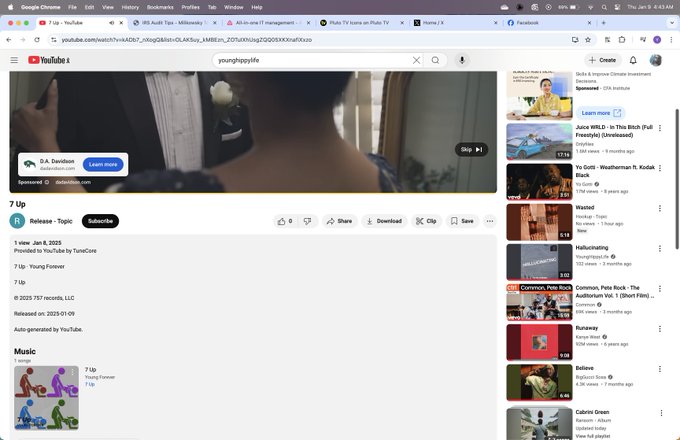Viewport: 680px width, 440px height.
Task: Open the account avatar menu
Action: (655, 60)
